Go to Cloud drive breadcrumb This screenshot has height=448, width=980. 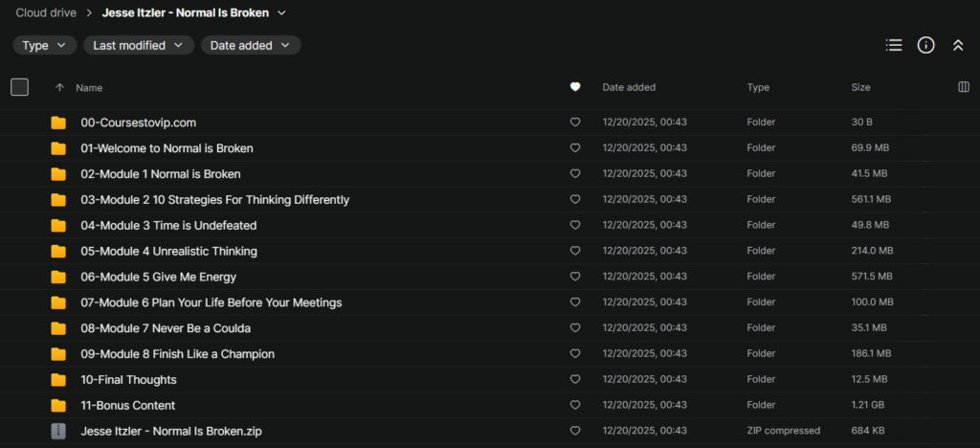pyautogui.click(x=46, y=13)
